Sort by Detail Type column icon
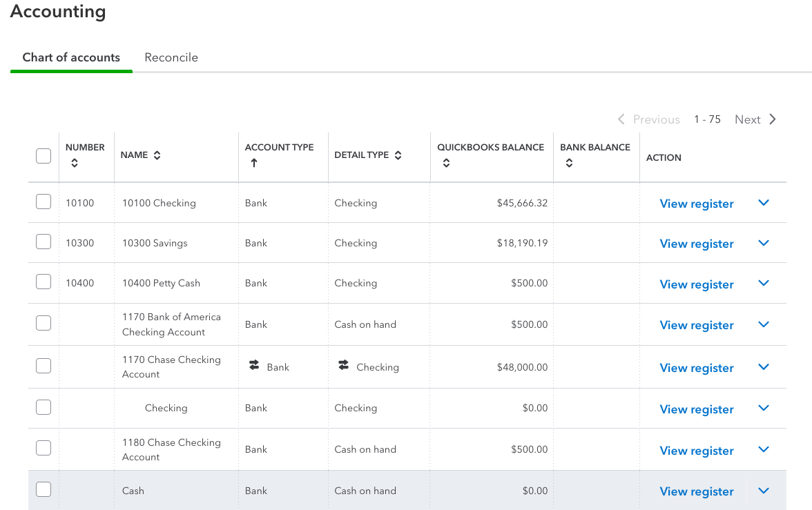 coord(398,155)
